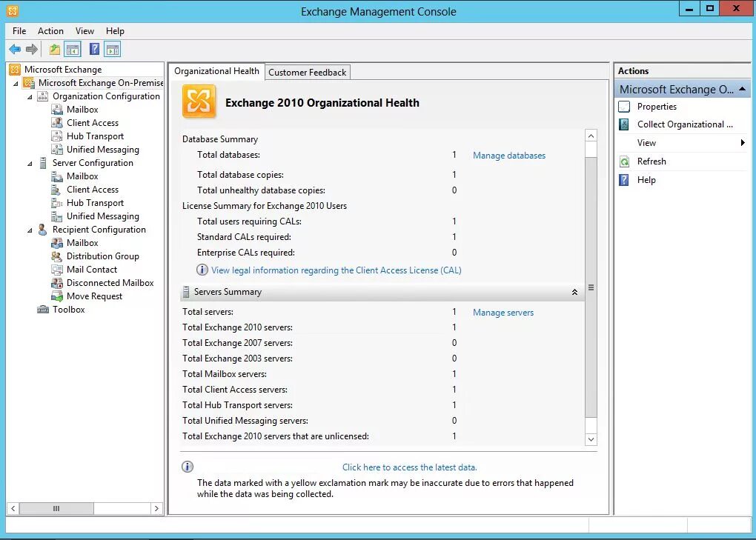Image resolution: width=756 pixels, height=540 pixels.
Task: Select Client Access under Organization Configuration
Action: [x=93, y=123]
